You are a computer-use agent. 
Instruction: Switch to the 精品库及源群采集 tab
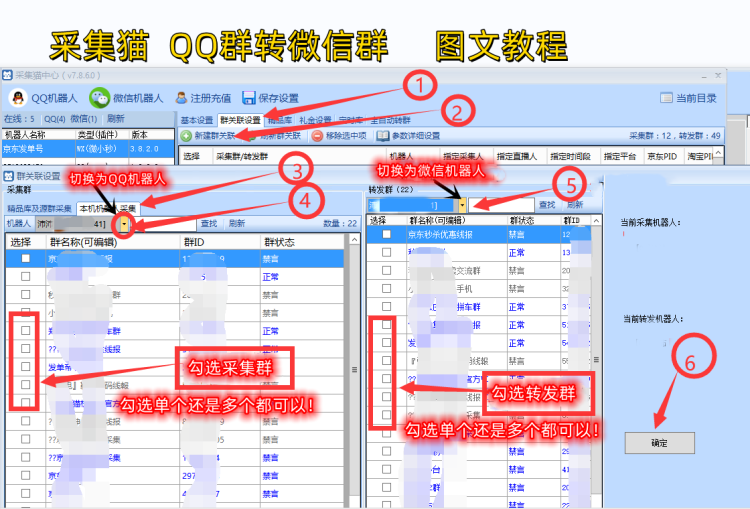38,208
